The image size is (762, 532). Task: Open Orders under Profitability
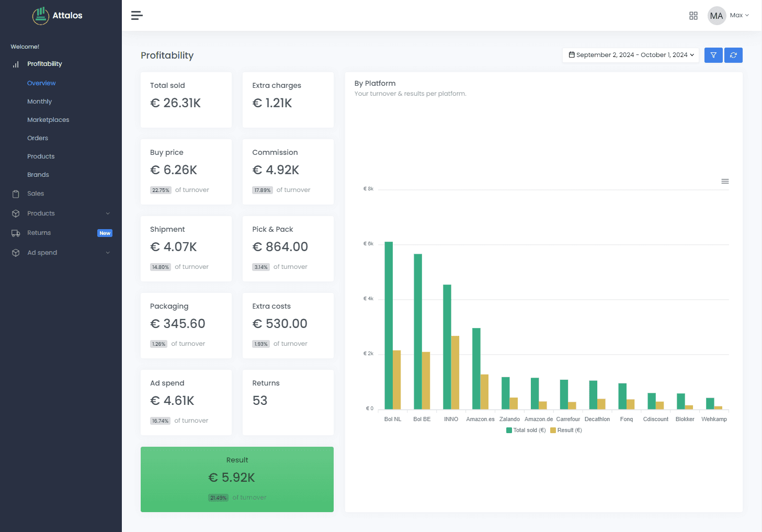click(x=38, y=138)
